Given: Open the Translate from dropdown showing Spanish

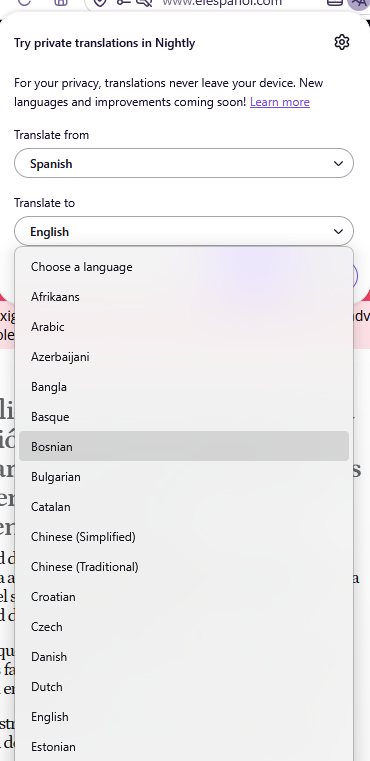Looking at the screenshot, I should tap(184, 164).
